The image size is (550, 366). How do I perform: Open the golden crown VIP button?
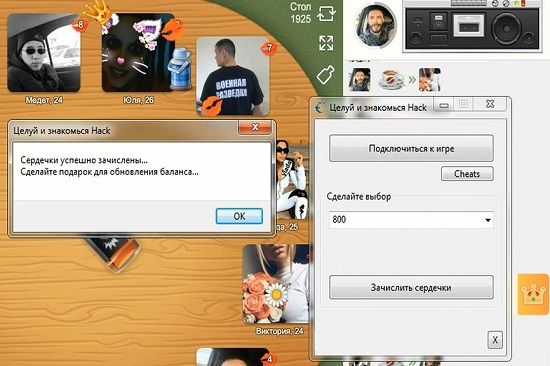tap(533, 294)
